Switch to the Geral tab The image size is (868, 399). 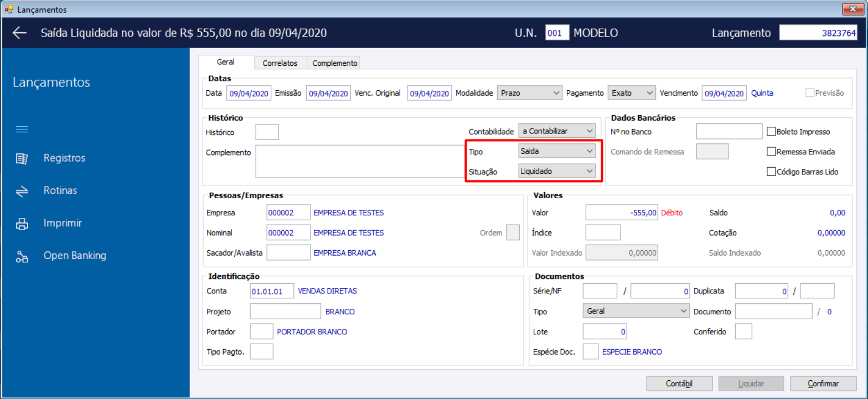[226, 63]
